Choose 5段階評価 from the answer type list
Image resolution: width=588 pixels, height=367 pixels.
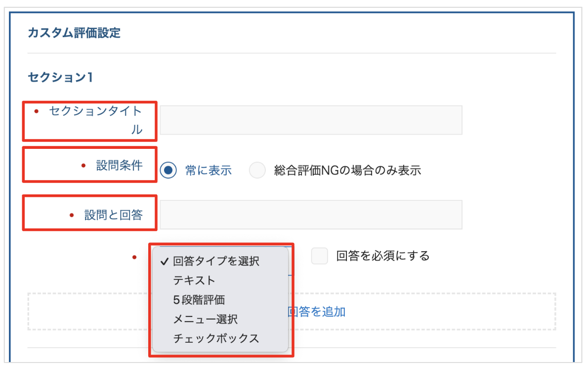click(x=199, y=300)
